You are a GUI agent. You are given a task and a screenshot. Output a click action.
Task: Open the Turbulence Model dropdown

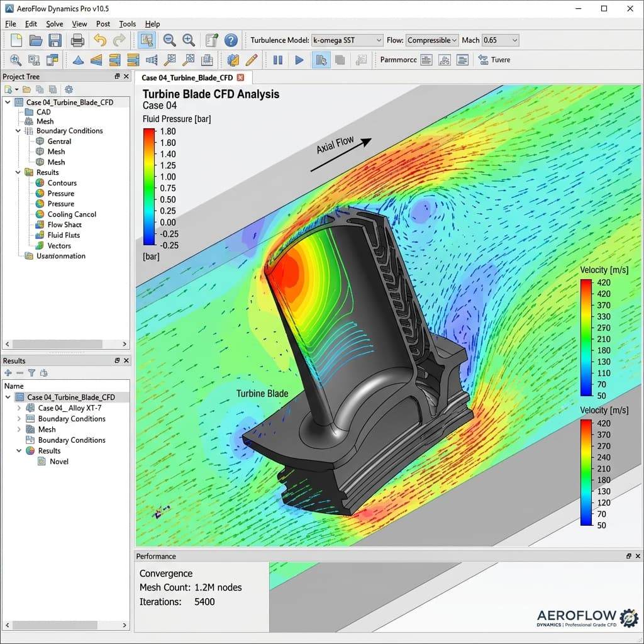point(347,40)
